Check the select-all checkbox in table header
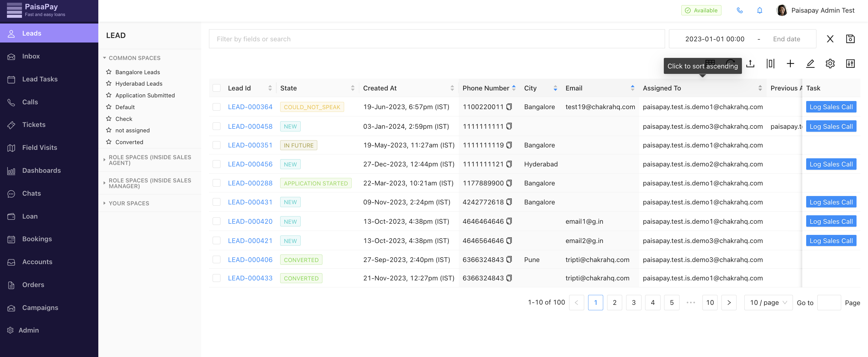The image size is (868, 357). [x=217, y=88]
